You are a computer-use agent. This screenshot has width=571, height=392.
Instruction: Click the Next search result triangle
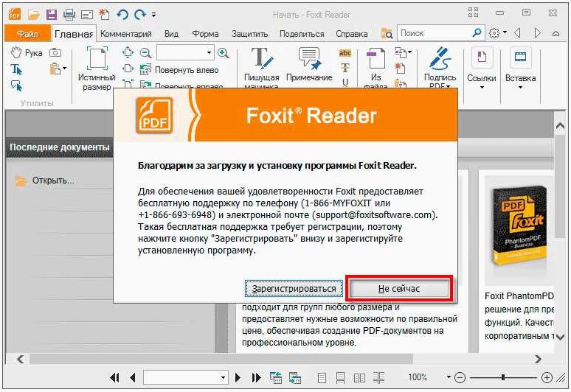coord(537,33)
